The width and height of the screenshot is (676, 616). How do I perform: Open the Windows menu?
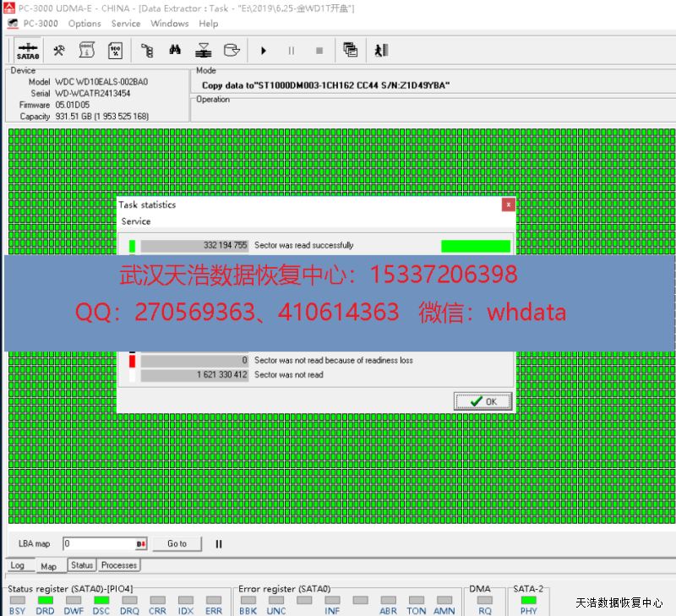(169, 24)
